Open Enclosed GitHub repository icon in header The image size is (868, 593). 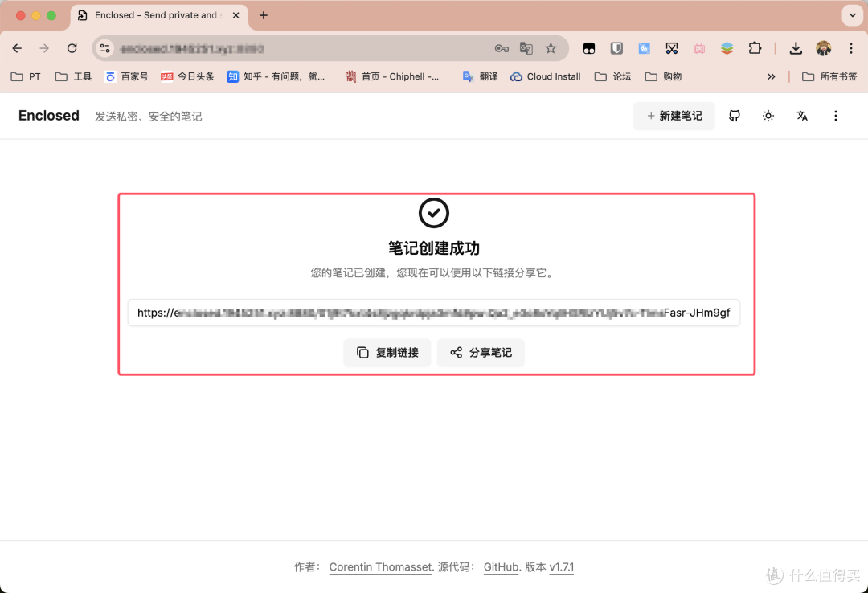[x=735, y=116]
